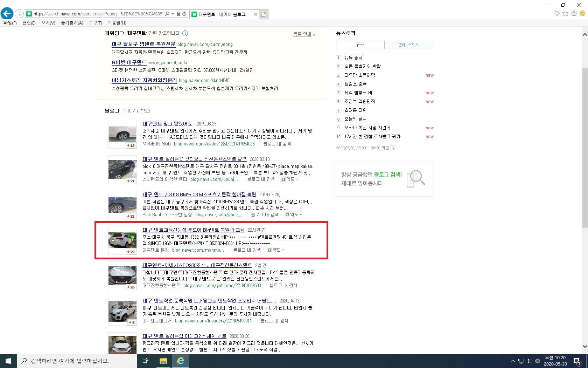
Task: Click 블로그 내 검색 for MADE IN GOD result
Action: tap(277, 144)
